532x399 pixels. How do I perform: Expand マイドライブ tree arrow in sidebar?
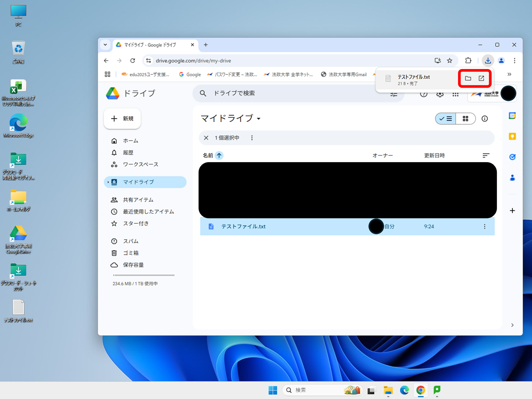point(108,182)
